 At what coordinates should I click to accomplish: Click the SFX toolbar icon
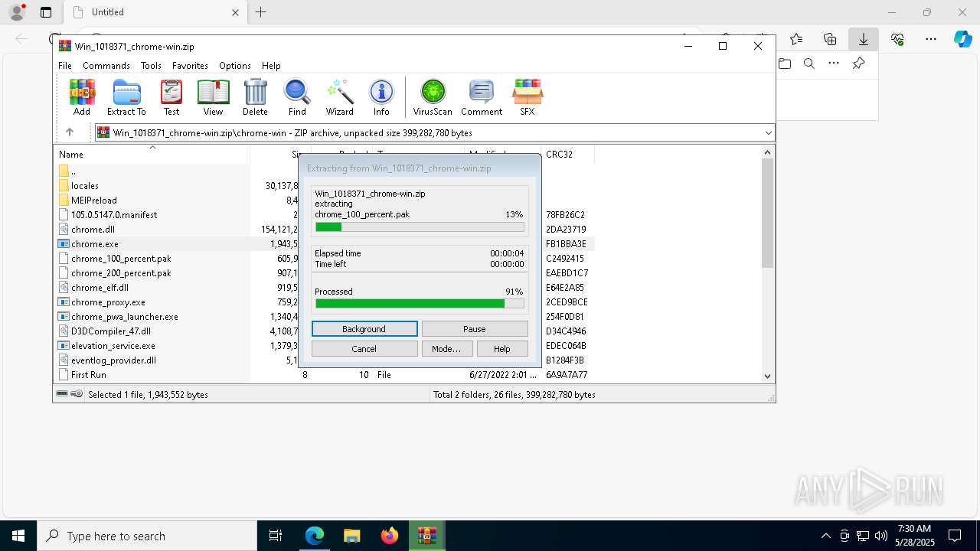(528, 97)
